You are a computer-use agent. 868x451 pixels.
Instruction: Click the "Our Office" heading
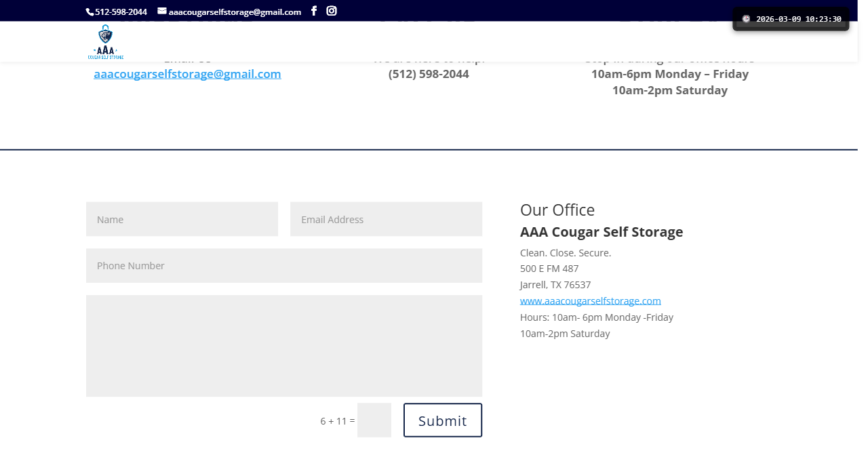click(x=557, y=210)
